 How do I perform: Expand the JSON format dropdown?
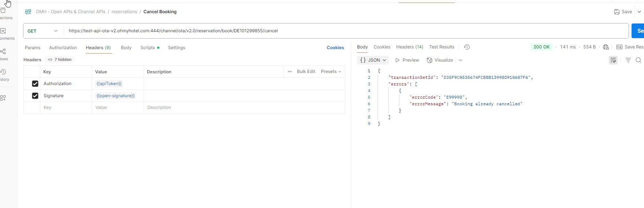[x=373, y=60]
